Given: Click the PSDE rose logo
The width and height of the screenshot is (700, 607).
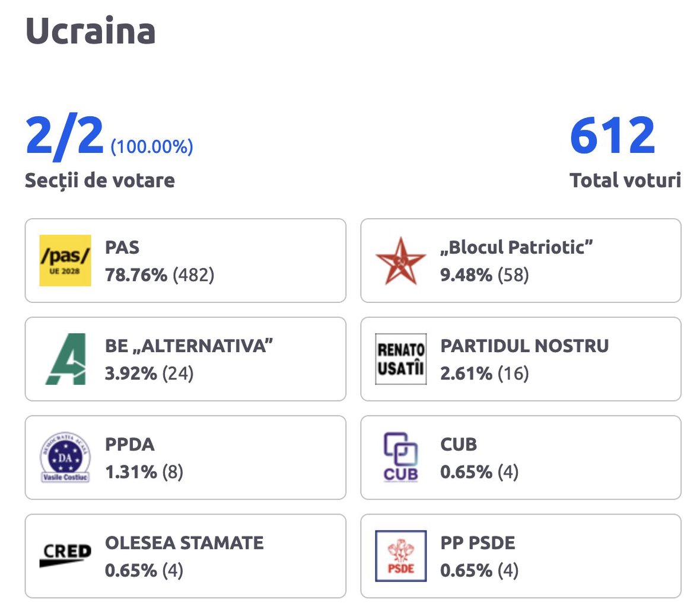Looking at the screenshot, I should point(400,555).
